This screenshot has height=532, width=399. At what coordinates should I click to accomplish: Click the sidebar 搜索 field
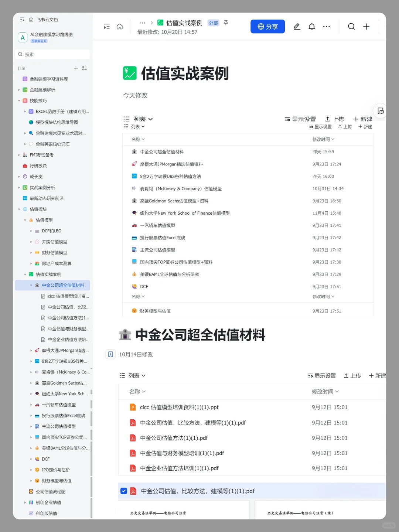pyautogui.click(x=52, y=54)
